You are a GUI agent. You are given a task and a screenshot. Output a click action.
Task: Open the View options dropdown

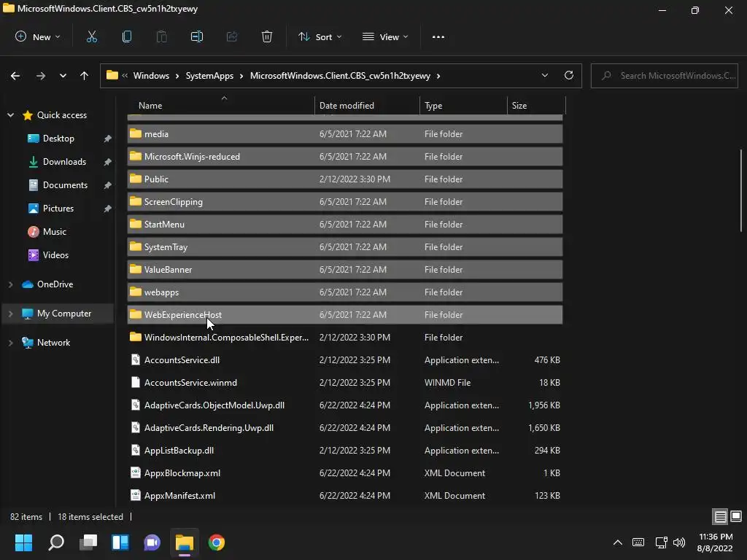[x=385, y=36]
